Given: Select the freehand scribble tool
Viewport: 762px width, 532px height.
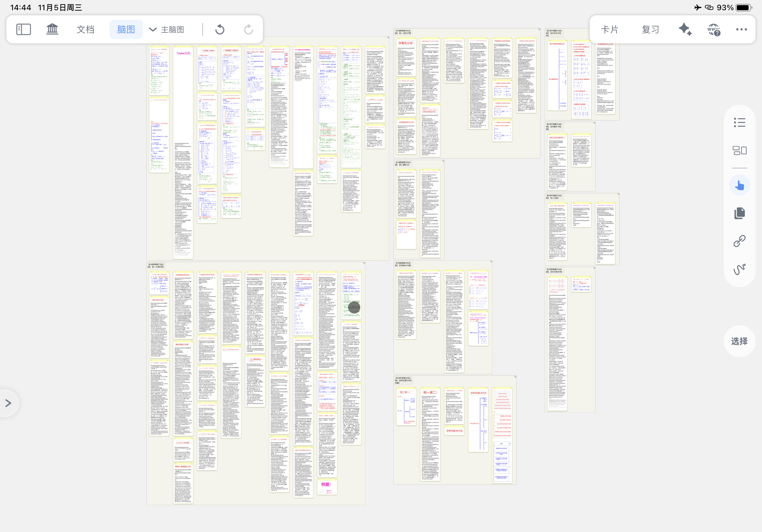Looking at the screenshot, I should 739,269.
